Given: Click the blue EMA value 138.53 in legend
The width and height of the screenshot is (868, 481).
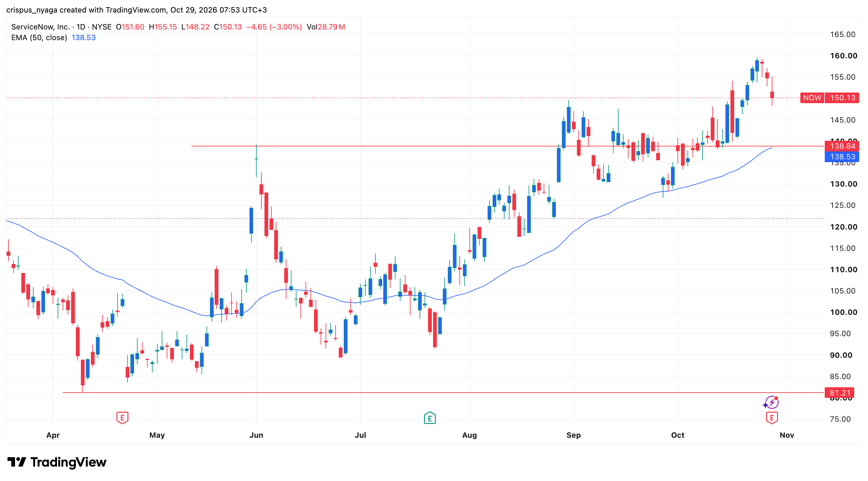Looking at the screenshot, I should pos(84,37).
